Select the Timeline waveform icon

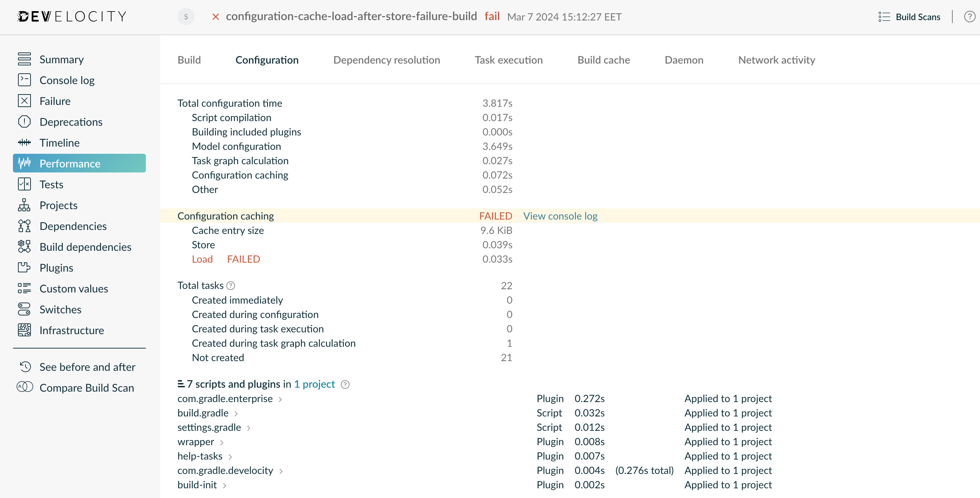pyautogui.click(x=24, y=143)
